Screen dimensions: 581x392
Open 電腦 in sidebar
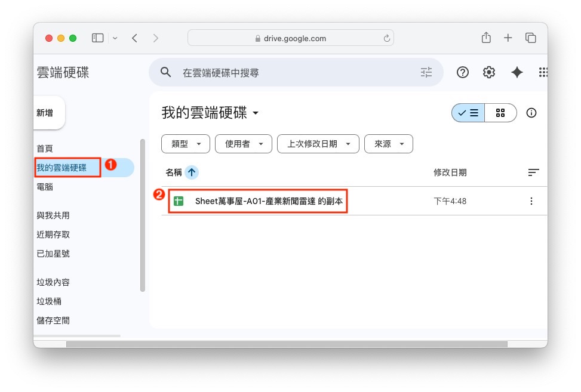[x=45, y=187]
